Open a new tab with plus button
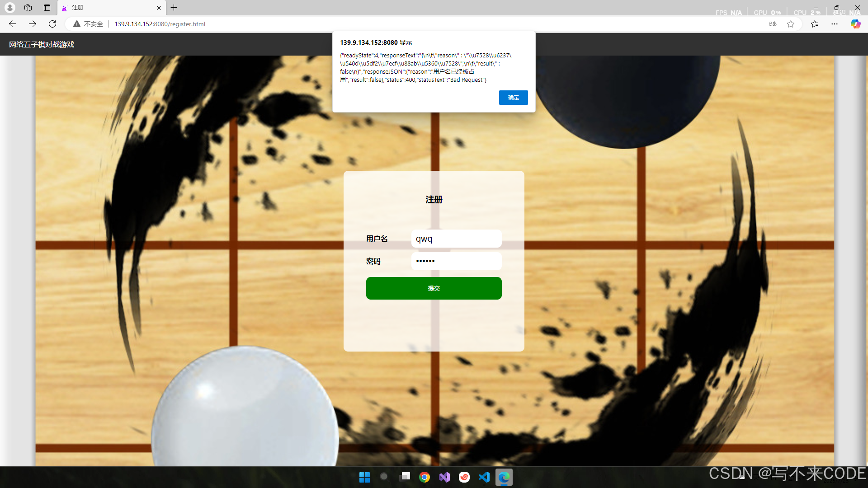 pos(174,8)
